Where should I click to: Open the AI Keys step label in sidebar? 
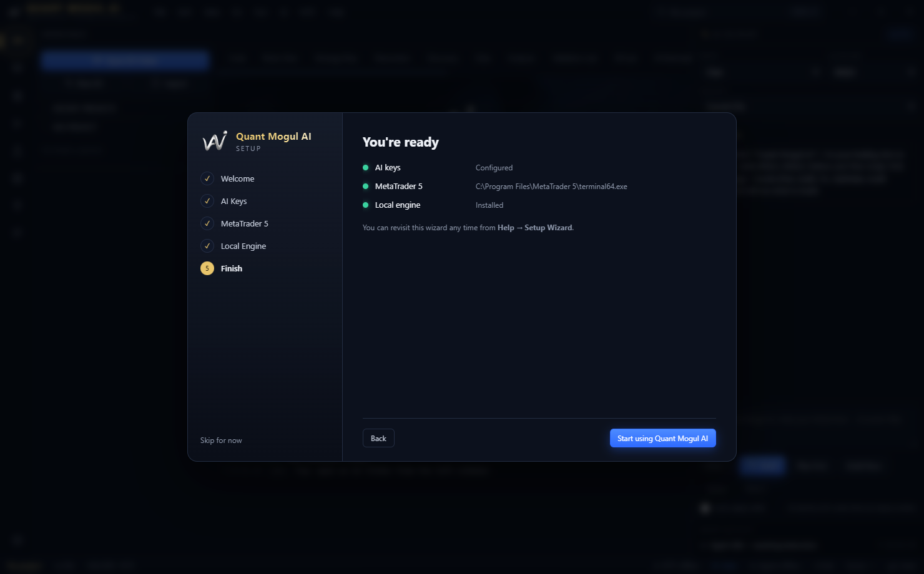[x=233, y=201]
